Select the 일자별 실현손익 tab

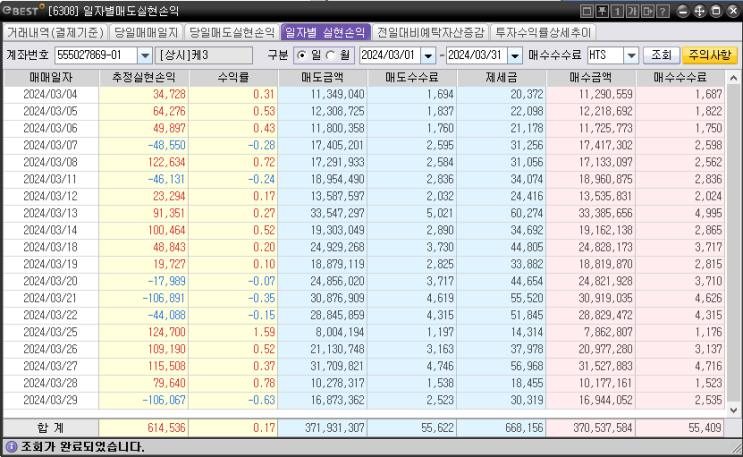[326, 32]
